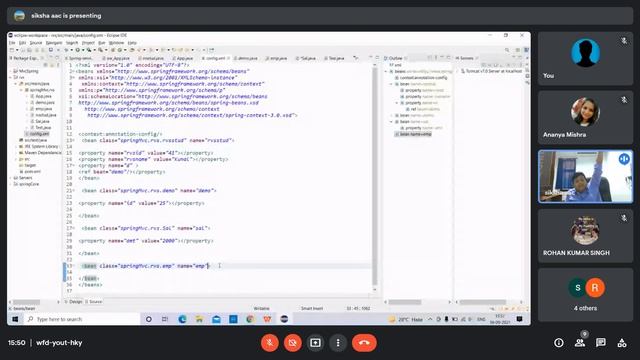This screenshot has width=640, height=360.
Task: Expand the Servers project node
Action: pyautogui.click(x=10, y=178)
